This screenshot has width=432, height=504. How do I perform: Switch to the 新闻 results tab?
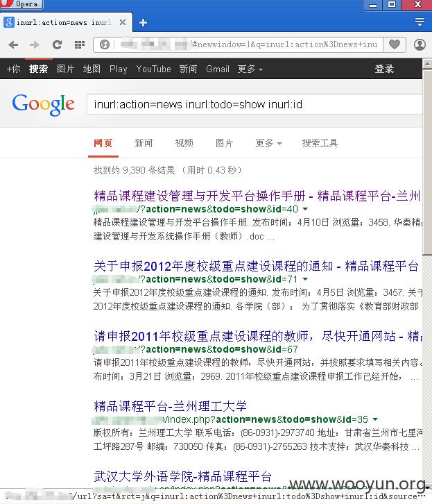[x=144, y=143]
